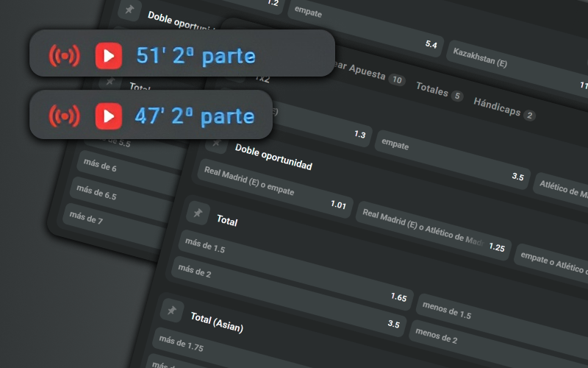Select Real Madrid (E) o empate at 1.01
The image size is (588, 368).
tap(272, 188)
